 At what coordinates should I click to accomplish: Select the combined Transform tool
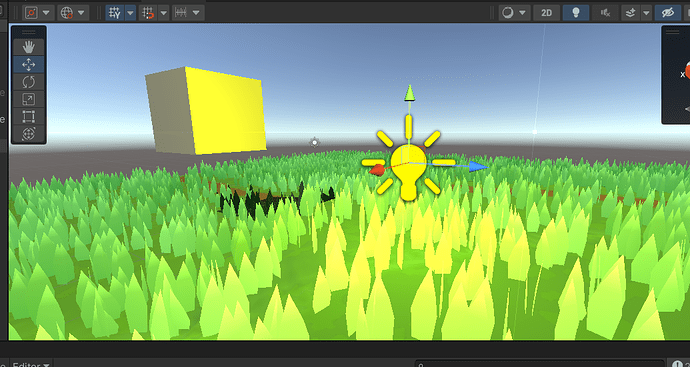coord(29,133)
